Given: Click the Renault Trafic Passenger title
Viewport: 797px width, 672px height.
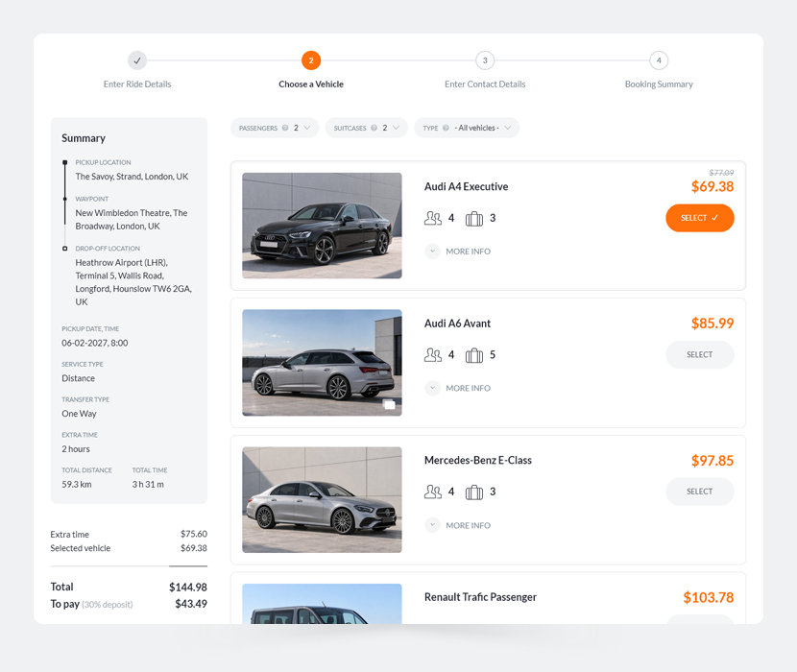Looking at the screenshot, I should point(480,597).
